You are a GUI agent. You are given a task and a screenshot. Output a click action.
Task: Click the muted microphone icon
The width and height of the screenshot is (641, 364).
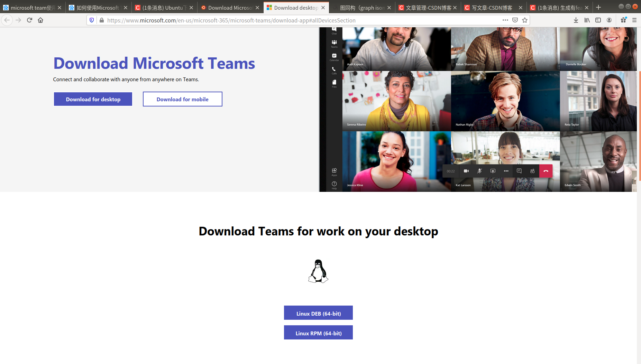pos(479,171)
